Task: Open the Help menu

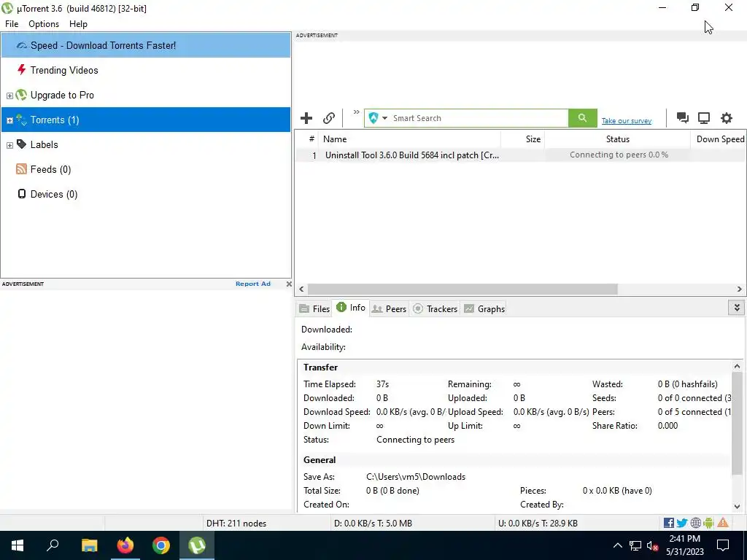Action: [78, 24]
